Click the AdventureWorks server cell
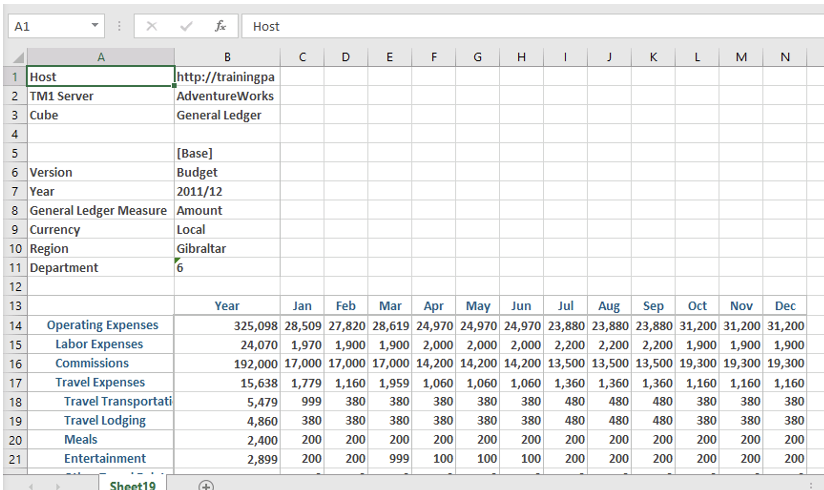Screen dimensions: 824x490 226,96
